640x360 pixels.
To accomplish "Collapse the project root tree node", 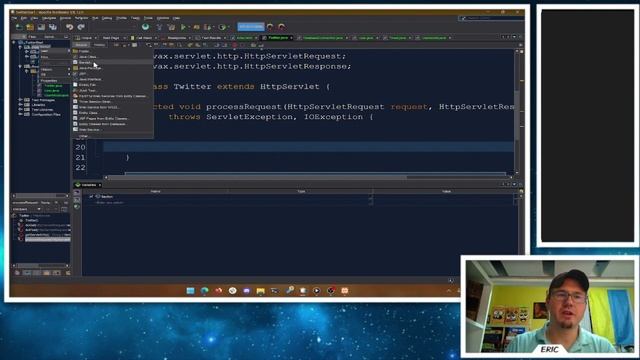I will [14, 42].
